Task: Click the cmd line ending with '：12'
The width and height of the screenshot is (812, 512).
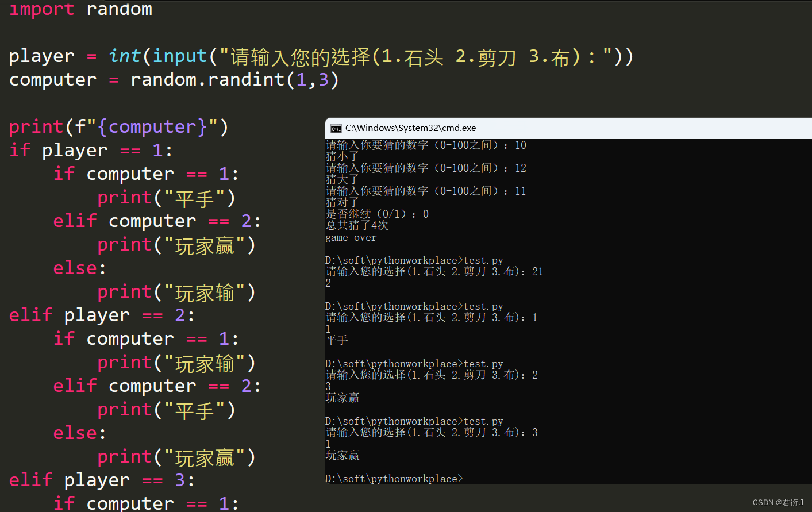Action: click(426, 168)
